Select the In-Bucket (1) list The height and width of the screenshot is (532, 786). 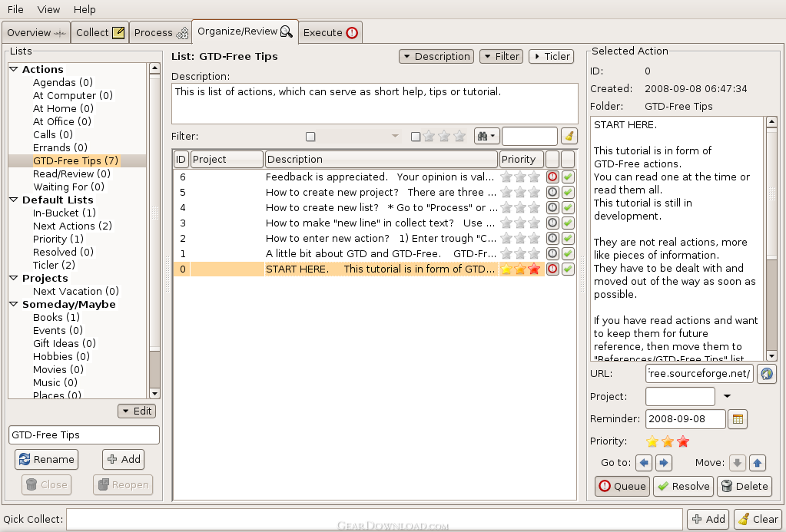65,213
